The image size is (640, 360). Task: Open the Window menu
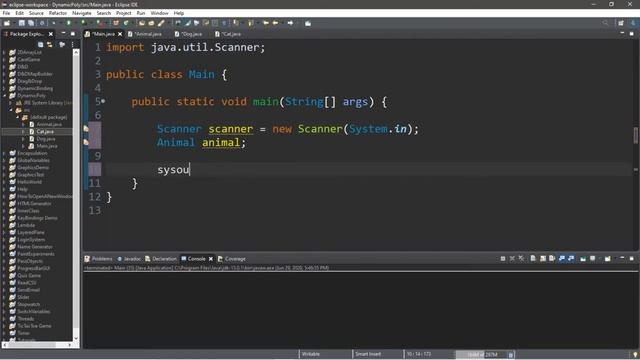click(x=159, y=13)
